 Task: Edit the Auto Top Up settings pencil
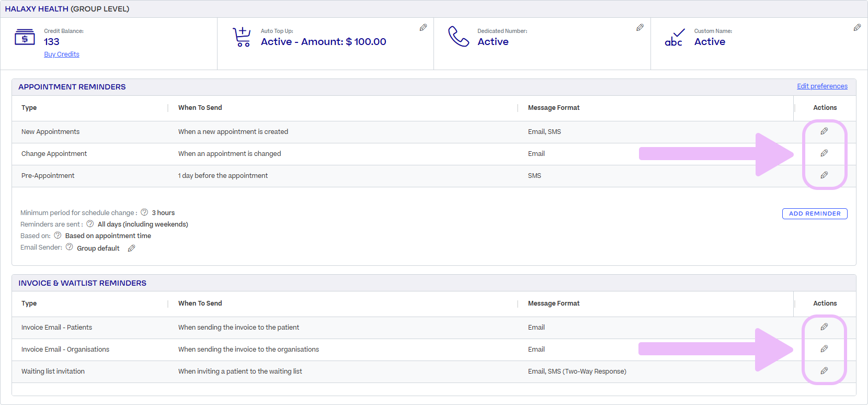[423, 28]
